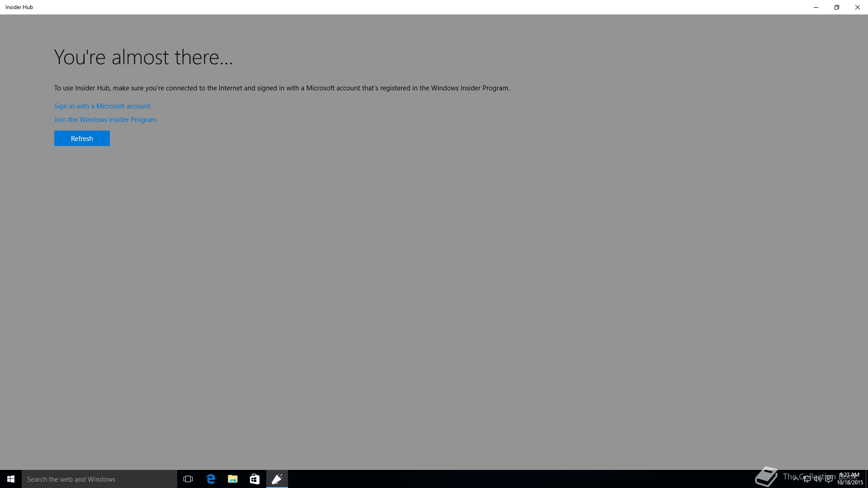Viewport: 868px width, 488px height.
Task: Select the You're almost there heading
Action: [x=143, y=57]
